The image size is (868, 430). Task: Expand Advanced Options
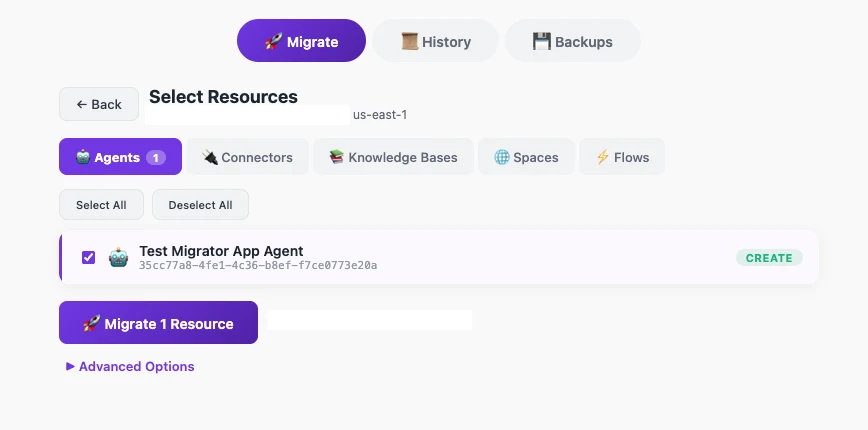130,366
